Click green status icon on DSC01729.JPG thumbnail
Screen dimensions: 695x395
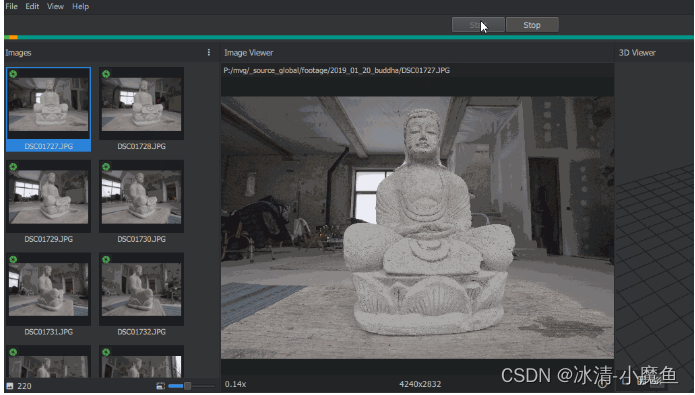13,167
